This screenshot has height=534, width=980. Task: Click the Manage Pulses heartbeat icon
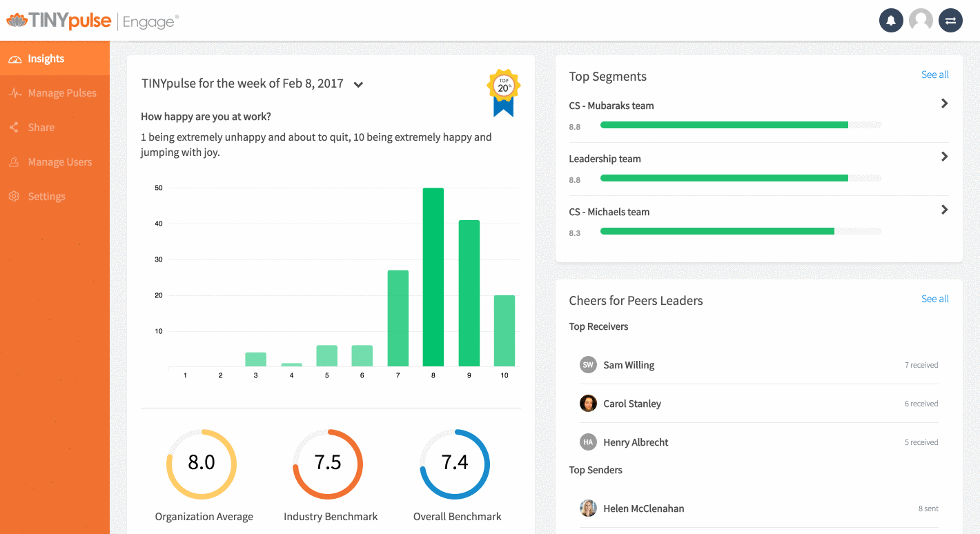[x=15, y=93]
